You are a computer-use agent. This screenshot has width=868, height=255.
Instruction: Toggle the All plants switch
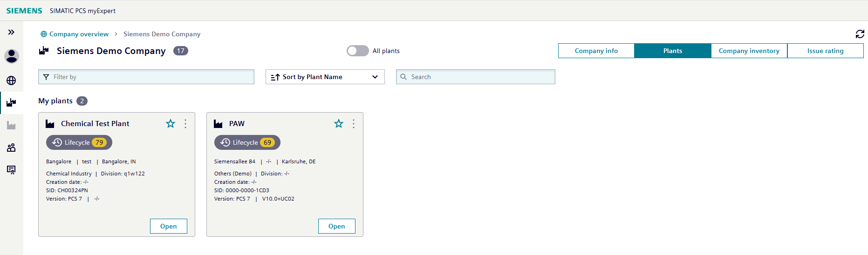[357, 51]
